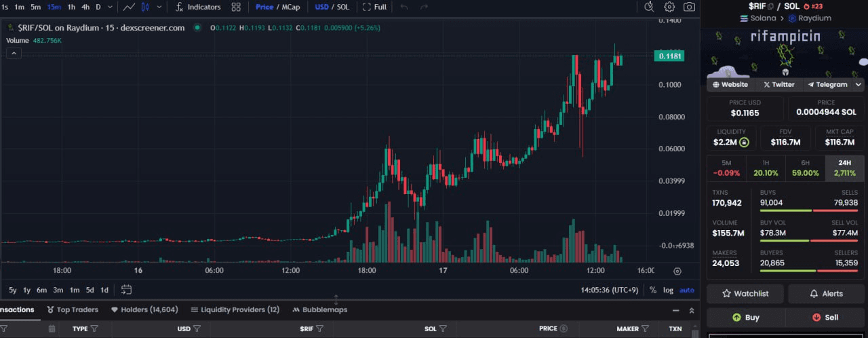The width and height of the screenshot is (868, 338).
Task: Expand the timeframe dropdown arrow
Action: [109, 7]
